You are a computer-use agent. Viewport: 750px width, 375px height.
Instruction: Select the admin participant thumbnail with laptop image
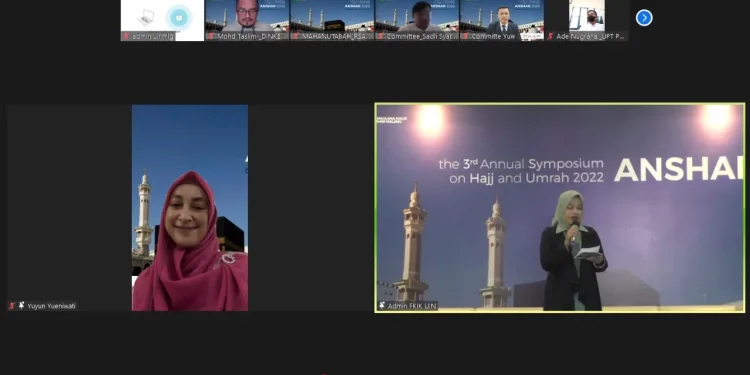coord(163,20)
